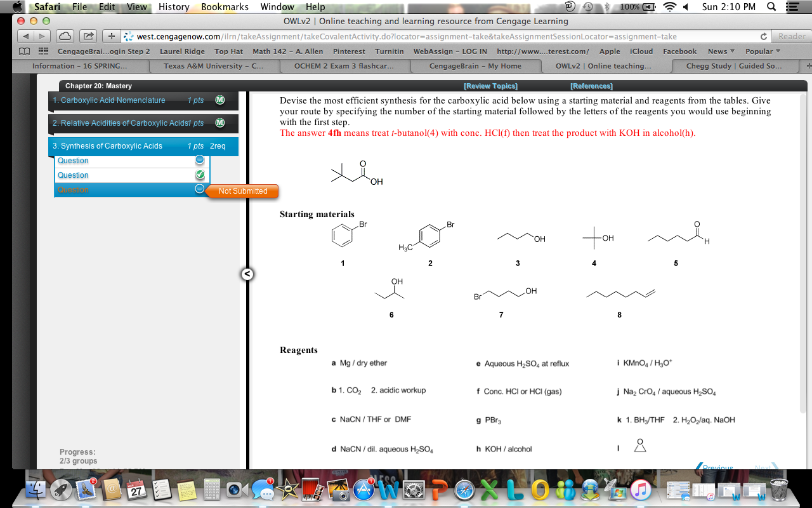Open the Bookmarks menu
The height and width of the screenshot is (508, 812).
(225, 8)
